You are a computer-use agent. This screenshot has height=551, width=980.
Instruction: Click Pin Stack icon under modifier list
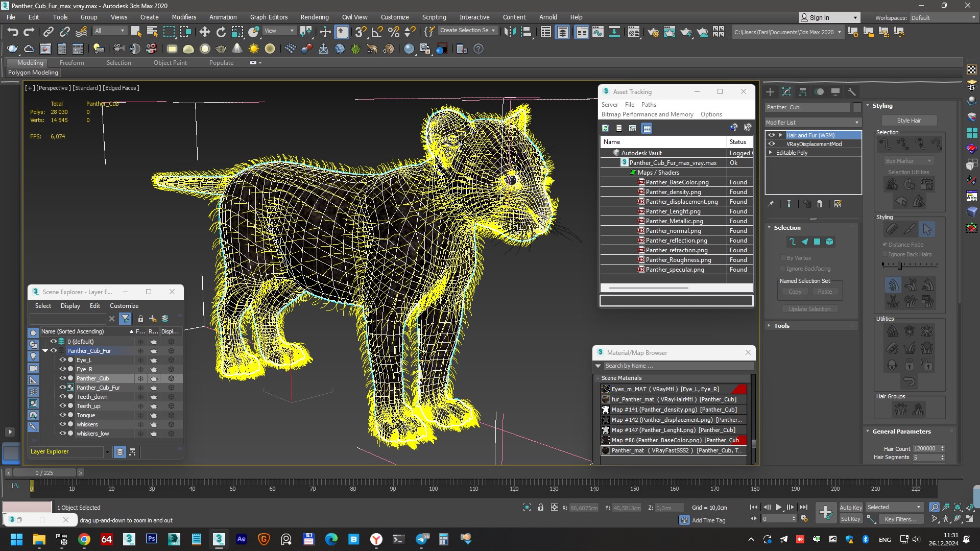tap(771, 204)
